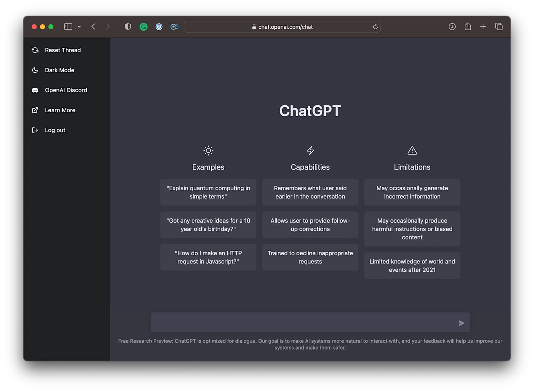Click the blue star extension icon
Image resolution: width=534 pixels, height=392 pixels.
coord(175,27)
